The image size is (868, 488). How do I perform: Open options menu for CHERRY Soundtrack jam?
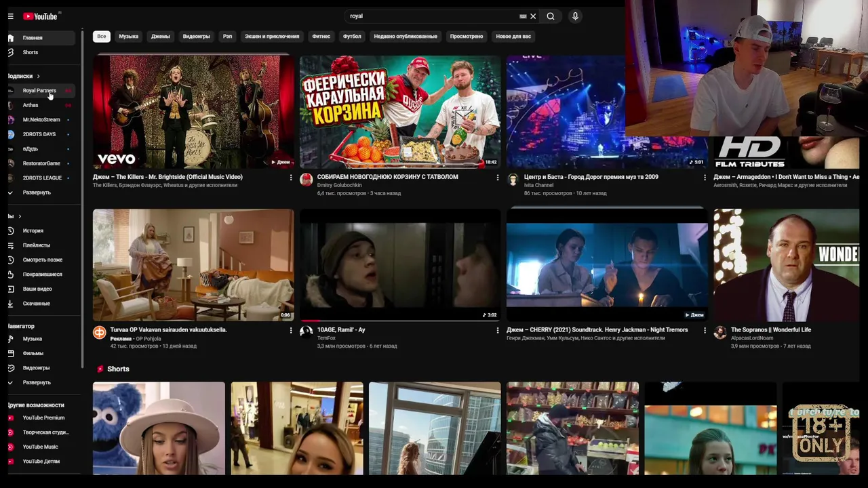point(704,331)
